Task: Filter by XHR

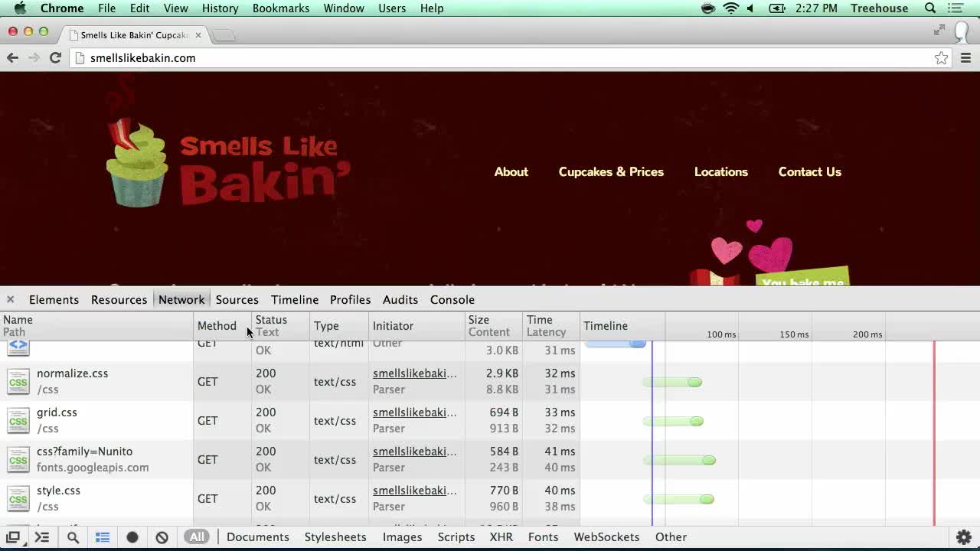Action: (x=501, y=537)
